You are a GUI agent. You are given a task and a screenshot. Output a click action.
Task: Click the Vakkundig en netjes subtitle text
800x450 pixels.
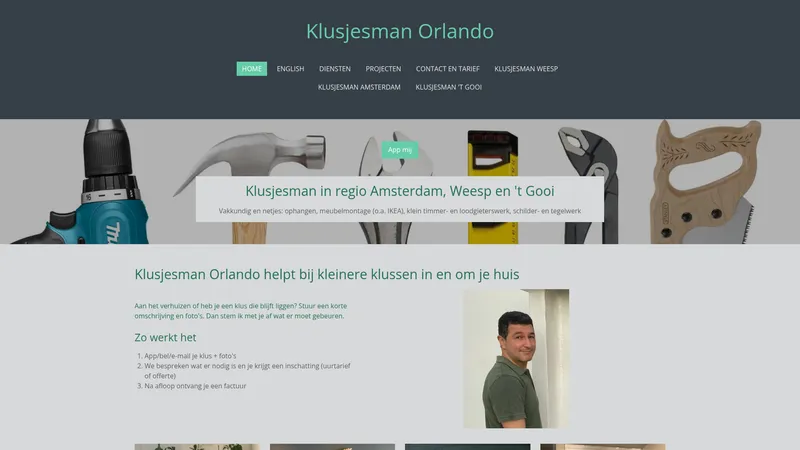(399, 211)
